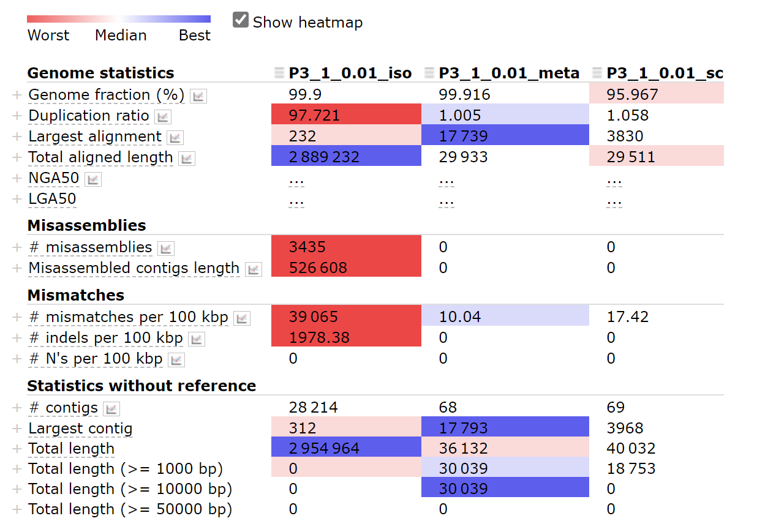Open the # indels per 100 kbp chart icon
Image resolution: width=757 pixels, height=532 pixels.
(x=197, y=339)
